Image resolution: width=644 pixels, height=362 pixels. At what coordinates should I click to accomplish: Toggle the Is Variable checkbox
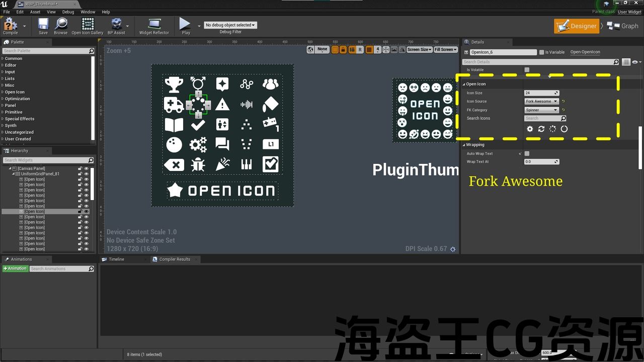(541, 52)
